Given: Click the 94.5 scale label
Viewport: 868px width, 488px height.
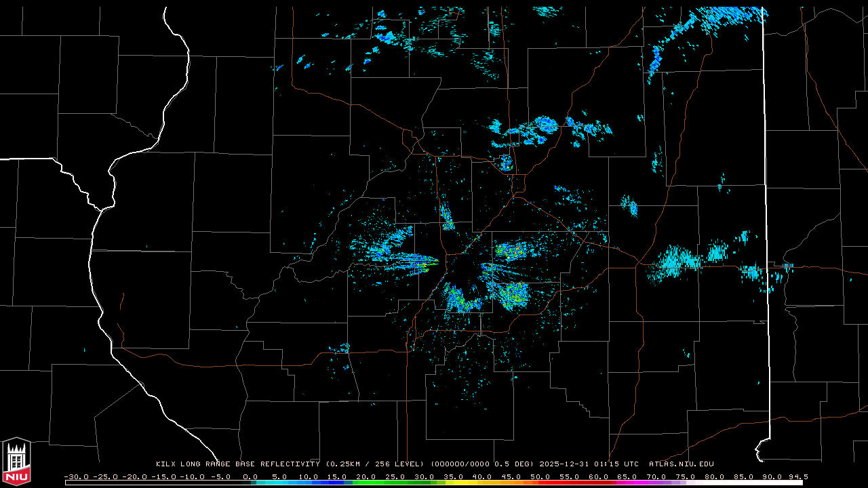Looking at the screenshot, I should tap(798, 476).
